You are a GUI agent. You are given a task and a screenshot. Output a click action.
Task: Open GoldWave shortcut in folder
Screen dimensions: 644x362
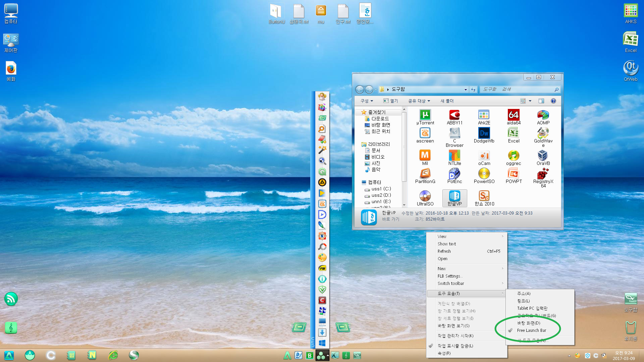tap(543, 137)
